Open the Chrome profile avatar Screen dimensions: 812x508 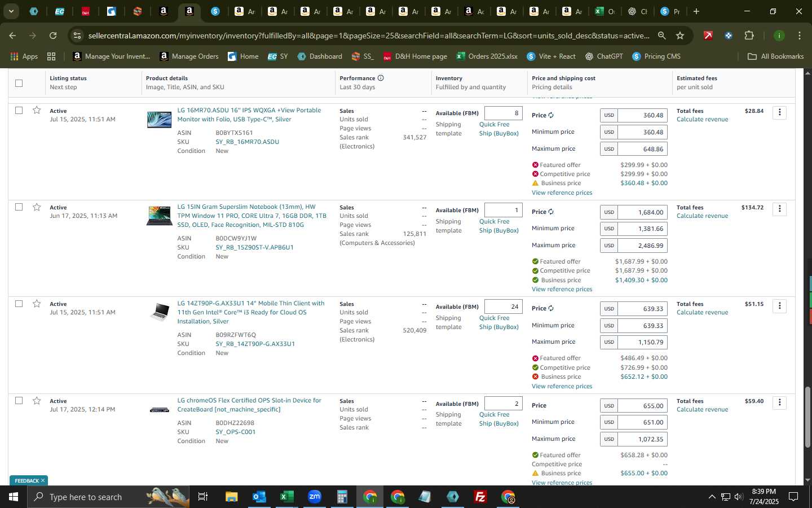779,36
